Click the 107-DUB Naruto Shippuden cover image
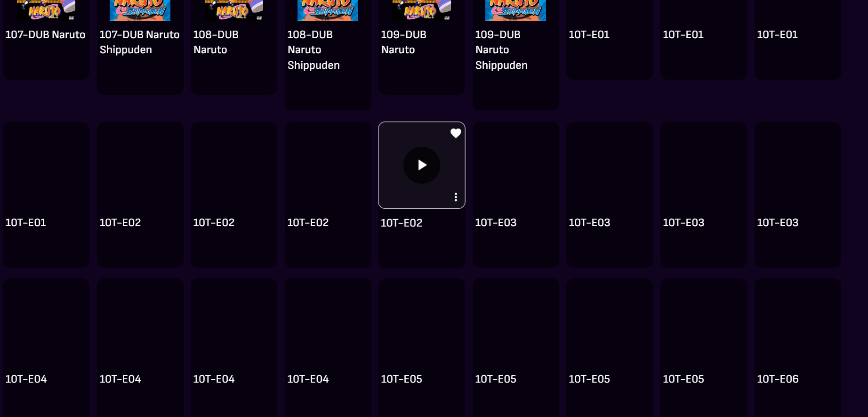Screen dimensions: 868x417 click(140, 10)
